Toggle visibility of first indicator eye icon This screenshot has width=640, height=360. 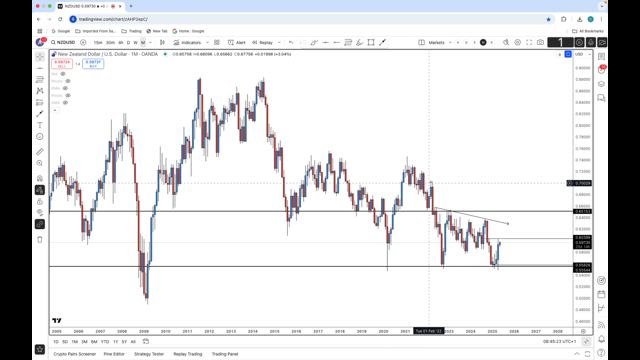(63, 74)
